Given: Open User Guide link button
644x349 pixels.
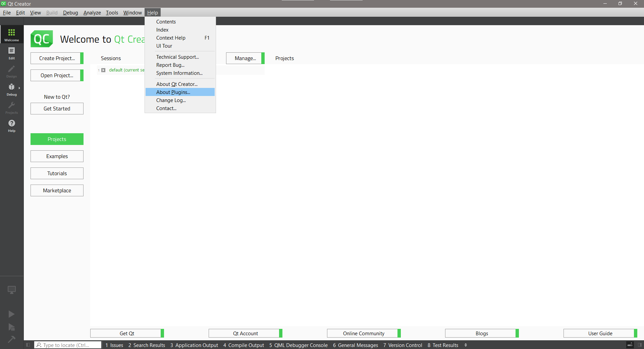Looking at the screenshot, I should [600, 333].
